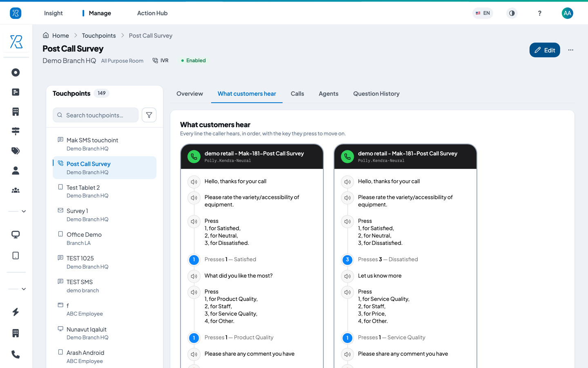
Task: Open the EN language selector
Action: (x=483, y=13)
